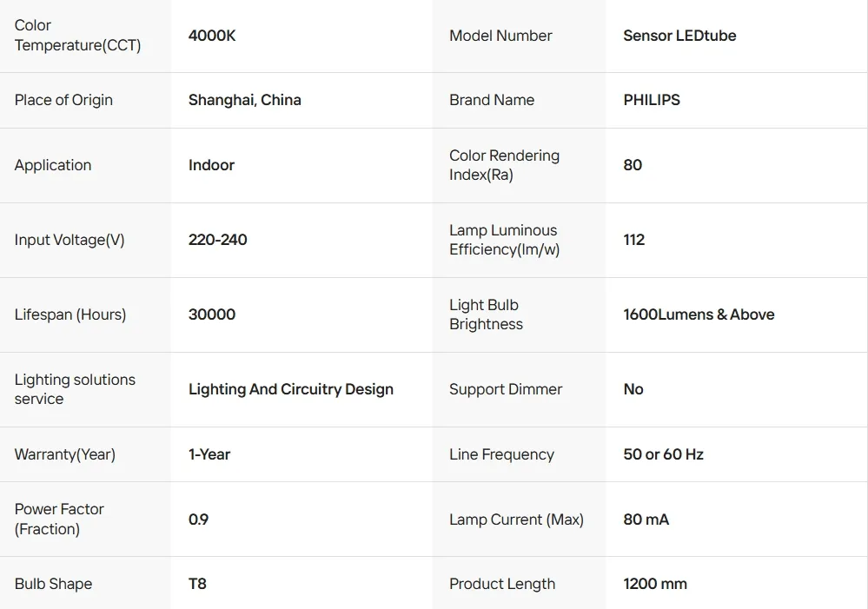Select the Lamp Luminous Efficiency label
Viewport: 868px width, 609px height.
point(504,240)
